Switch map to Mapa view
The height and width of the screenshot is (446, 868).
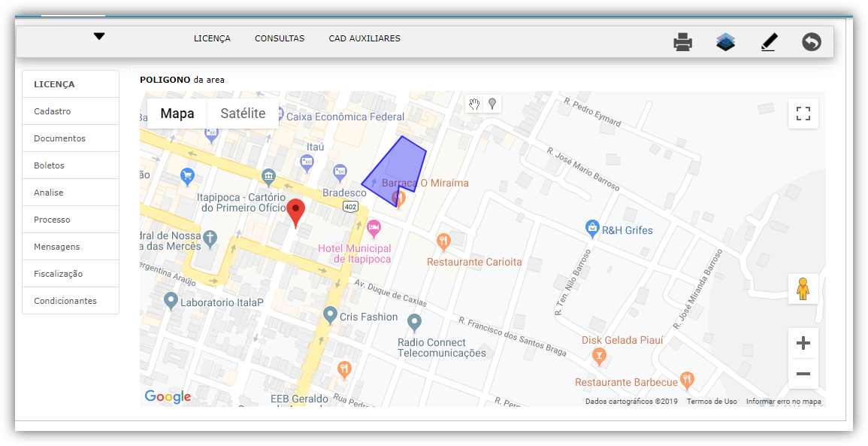click(x=177, y=114)
